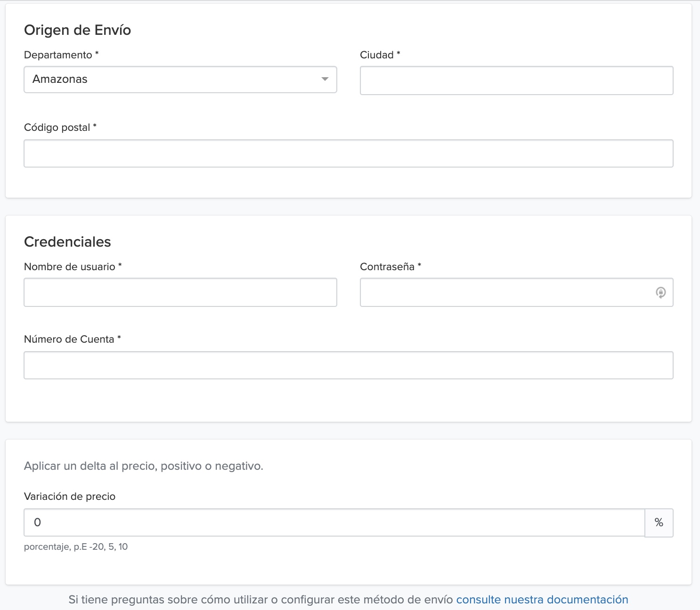This screenshot has height=610, width=700.
Task: Click the Origen de Envío heading
Action: pos(77,30)
